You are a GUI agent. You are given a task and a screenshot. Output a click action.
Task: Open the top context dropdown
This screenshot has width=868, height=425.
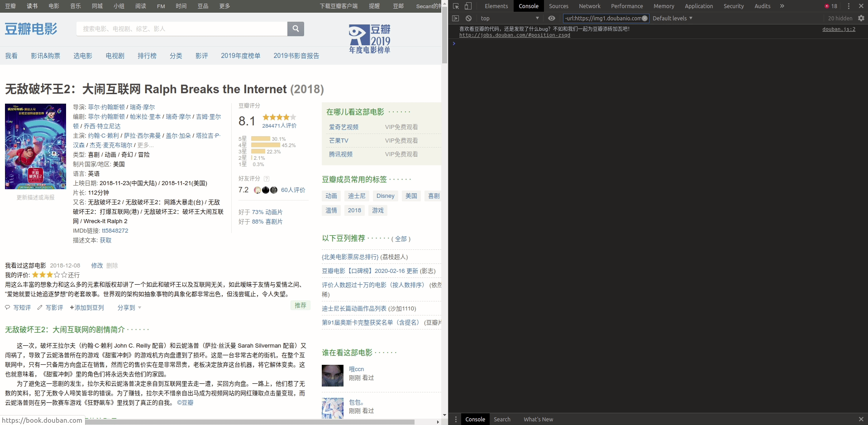510,18
